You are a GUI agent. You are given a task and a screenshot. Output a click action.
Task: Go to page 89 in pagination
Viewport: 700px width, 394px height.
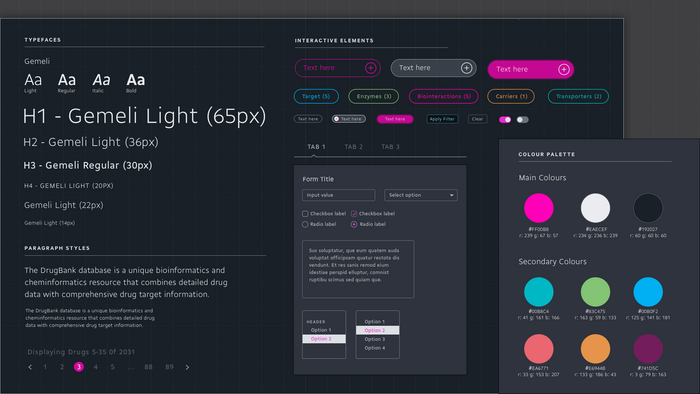169,367
